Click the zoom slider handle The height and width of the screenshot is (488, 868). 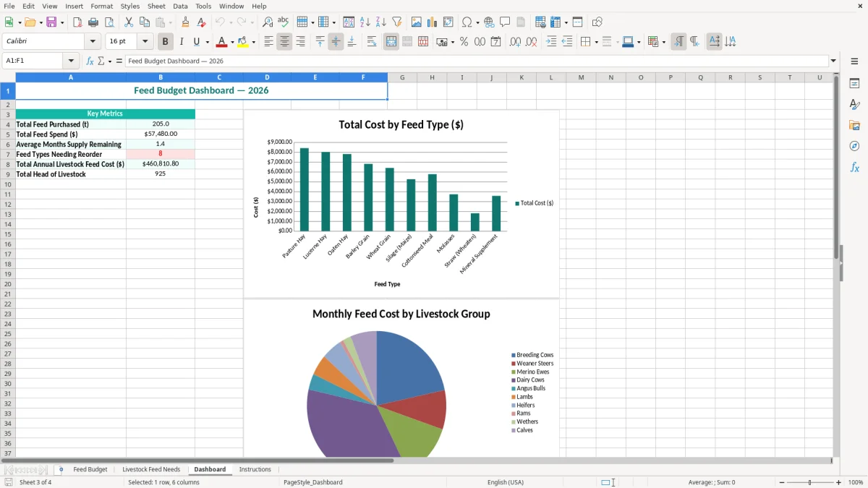[809, 482]
